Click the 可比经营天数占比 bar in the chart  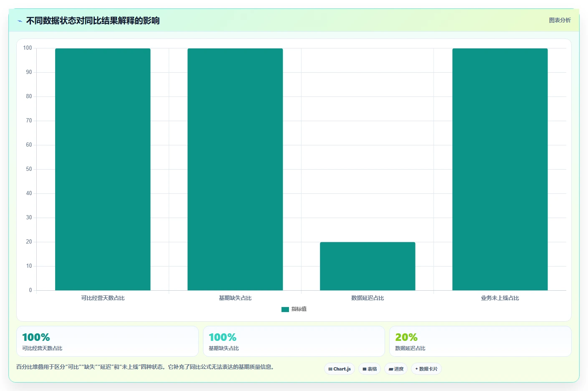[x=103, y=169]
